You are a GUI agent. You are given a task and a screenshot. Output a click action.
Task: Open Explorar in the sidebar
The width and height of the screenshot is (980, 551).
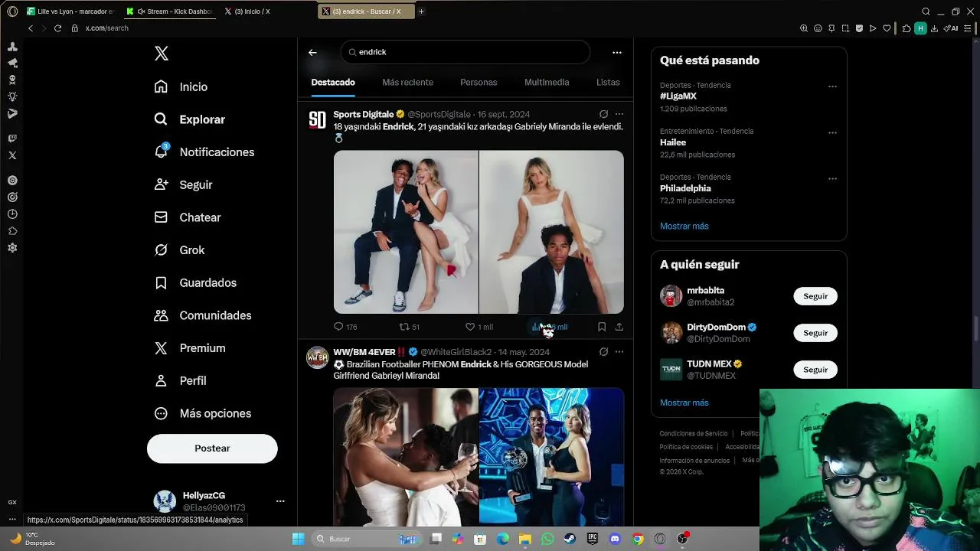pyautogui.click(x=190, y=119)
